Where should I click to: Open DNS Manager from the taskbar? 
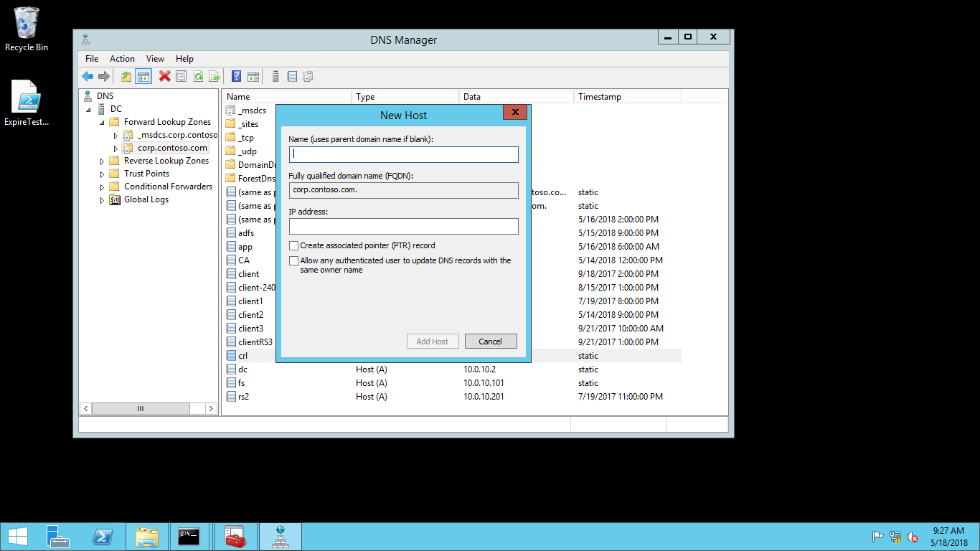(280, 536)
